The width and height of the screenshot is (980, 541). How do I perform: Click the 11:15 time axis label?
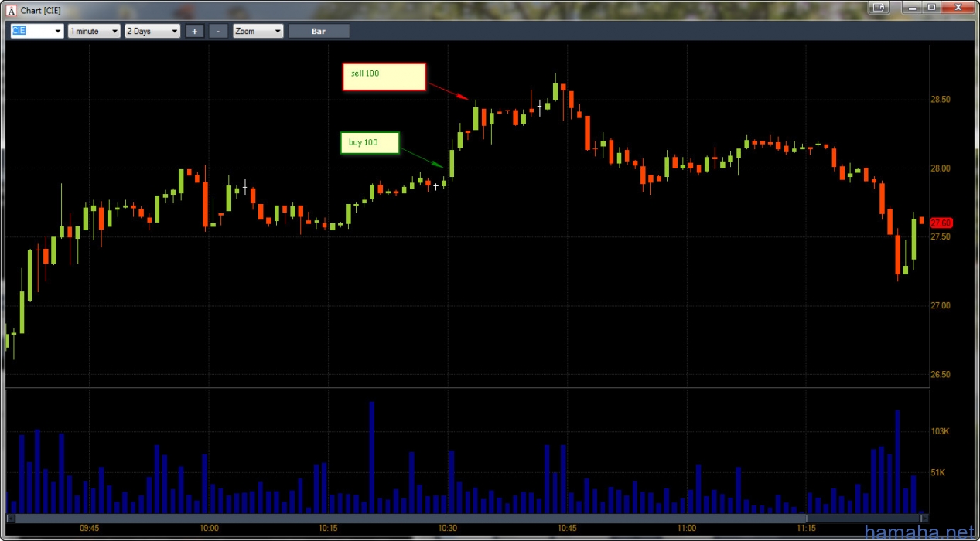click(806, 529)
